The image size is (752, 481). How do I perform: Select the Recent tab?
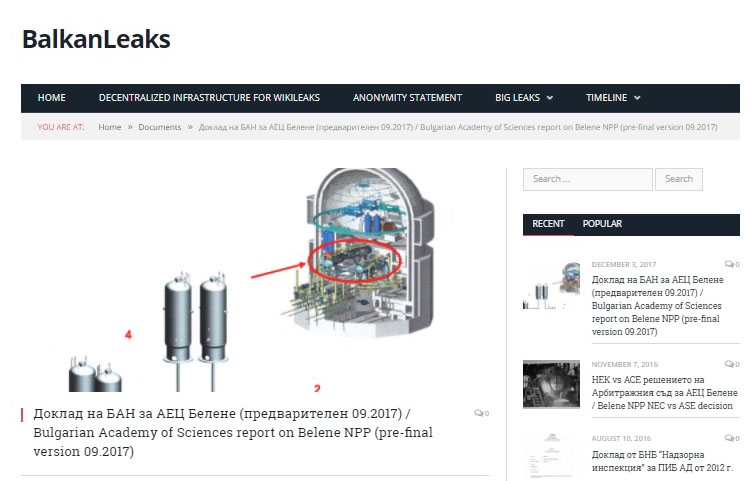point(548,224)
